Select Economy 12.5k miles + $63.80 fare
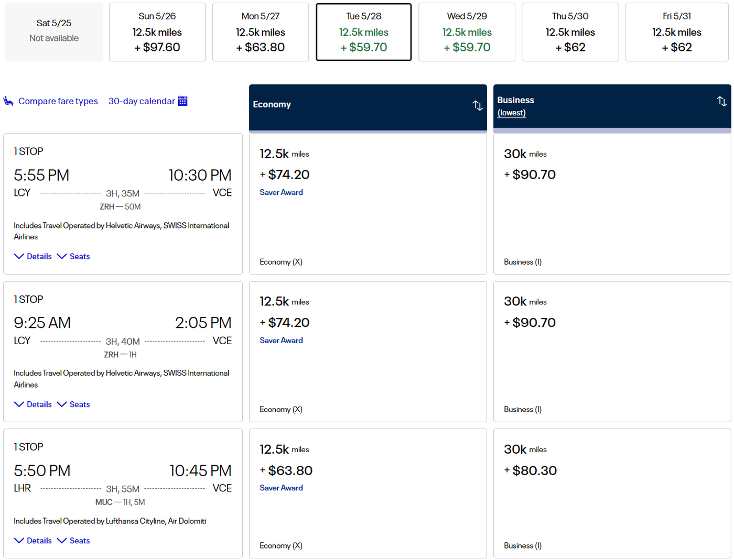This screenshot has width=734, height=560. pyautogui.click(x=368, y=493)
